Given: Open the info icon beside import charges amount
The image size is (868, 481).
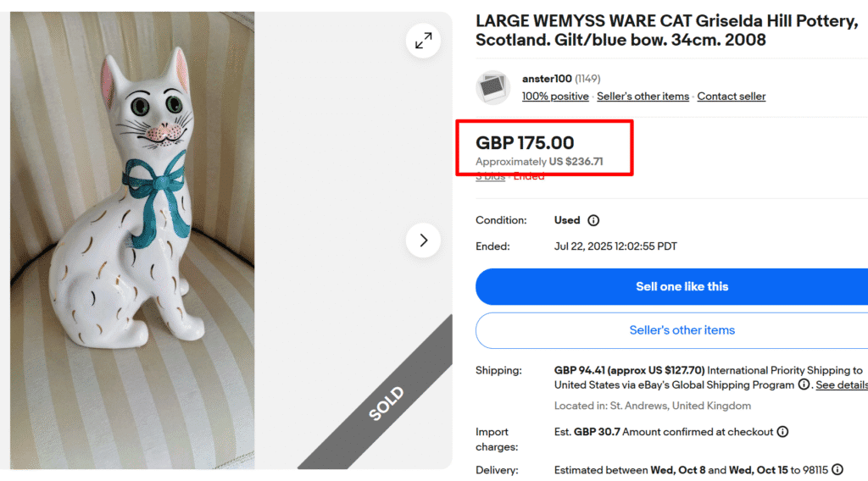Looking at the screenshot, I should coord(782,432).
